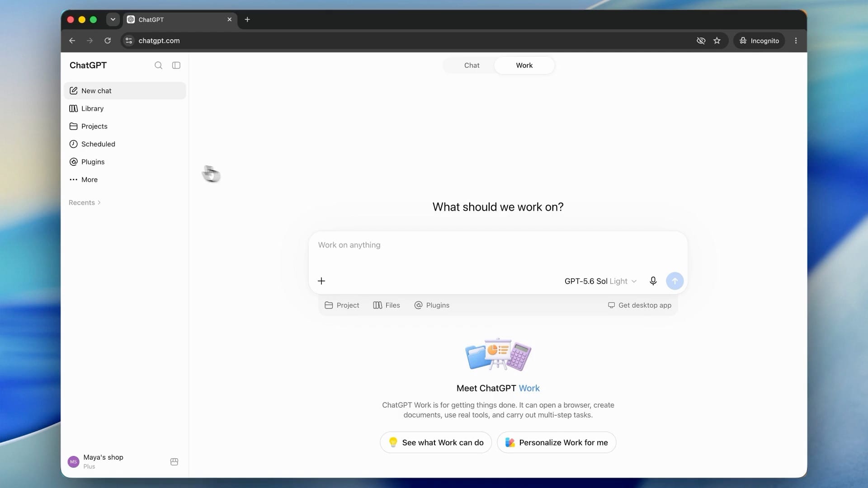Image resolution: width=868 pixels, height=488 pixels.
Task: Expand the Recents list
Action: 85,202
